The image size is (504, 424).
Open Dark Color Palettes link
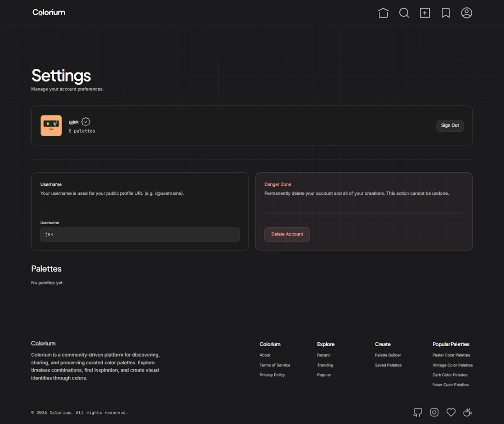[450, 375]
